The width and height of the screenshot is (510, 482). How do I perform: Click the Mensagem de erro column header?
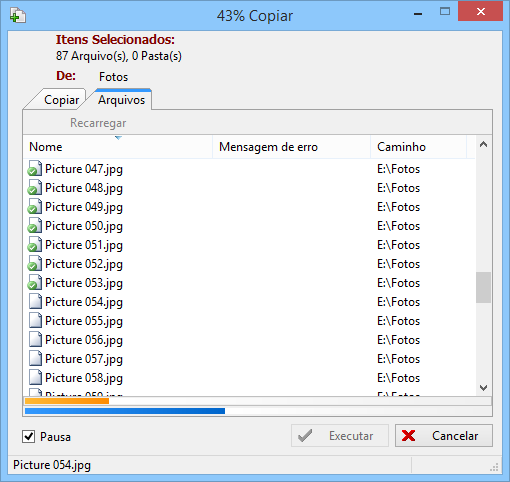[x=291, y=147]
